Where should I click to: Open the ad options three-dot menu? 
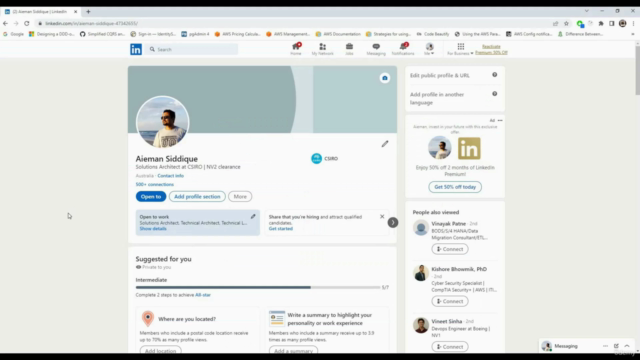[500, 120]
